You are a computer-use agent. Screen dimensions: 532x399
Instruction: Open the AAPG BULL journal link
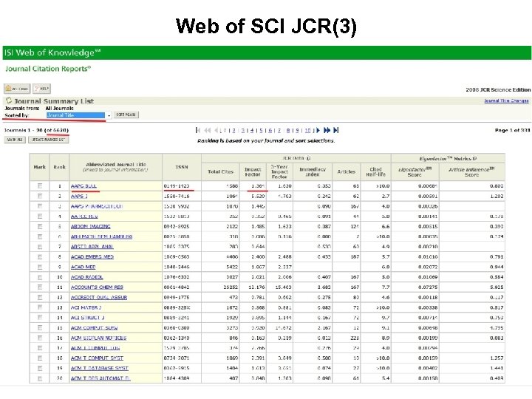pyautogui.click(x=83, y=186)
